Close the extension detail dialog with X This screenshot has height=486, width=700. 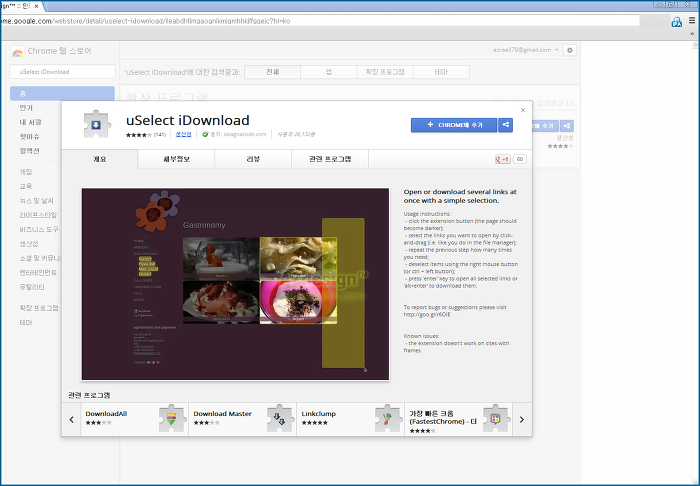coord(523,110)
